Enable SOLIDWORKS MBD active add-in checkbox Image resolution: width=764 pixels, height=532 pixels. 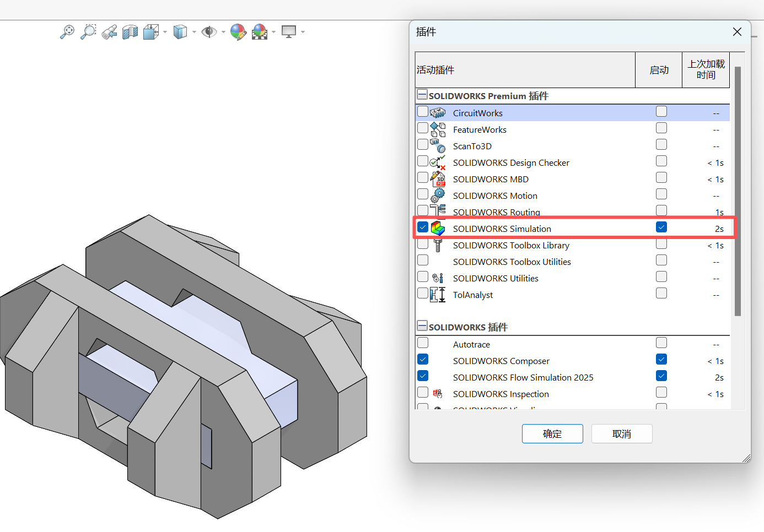[423, 177]
